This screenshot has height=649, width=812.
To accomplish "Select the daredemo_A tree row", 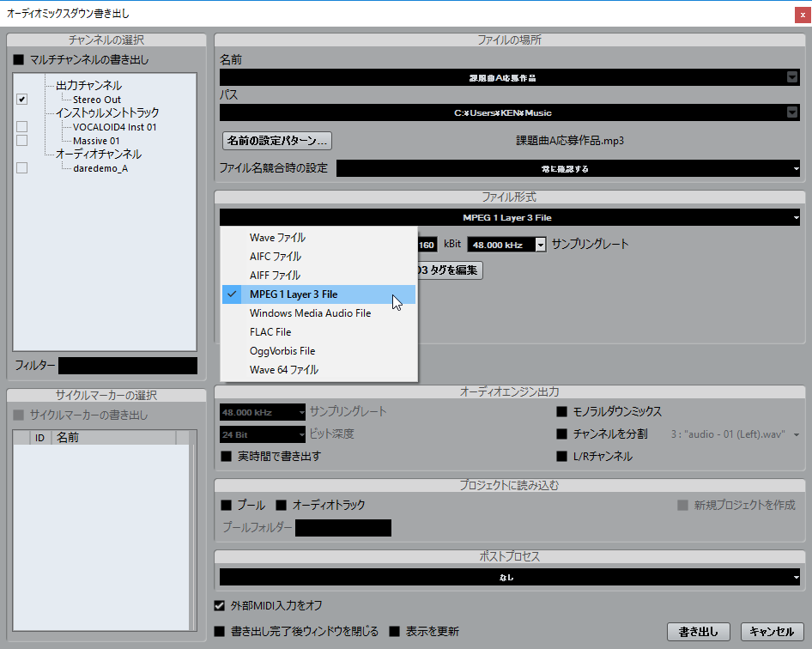I will click(100, 168).
